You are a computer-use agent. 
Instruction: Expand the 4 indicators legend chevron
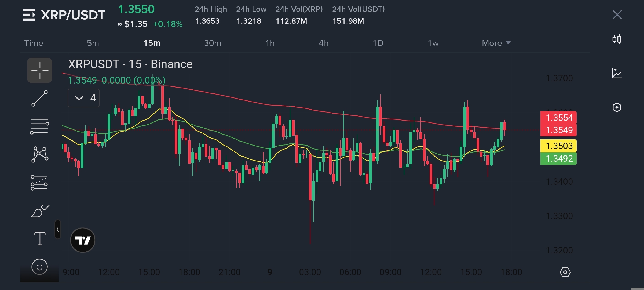pos(79,98)
